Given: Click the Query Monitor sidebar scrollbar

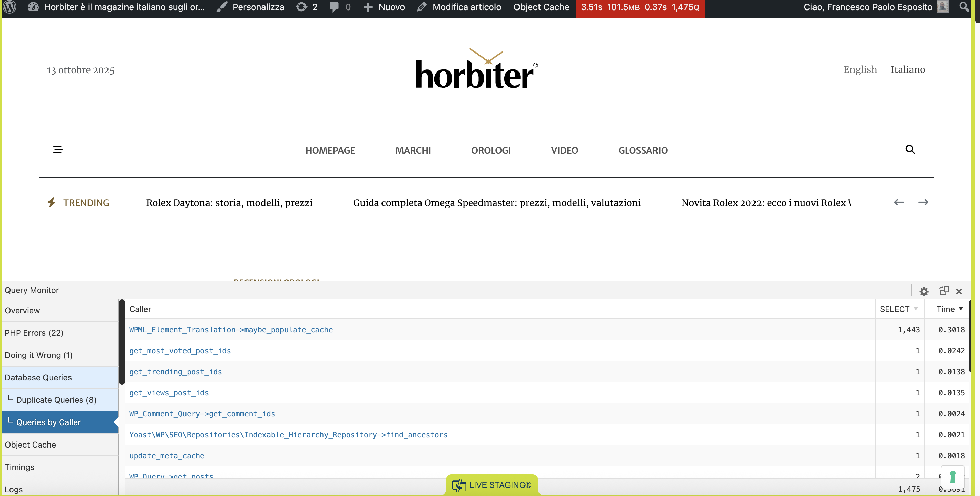Looking at the screenshot, I should [122, 342].
